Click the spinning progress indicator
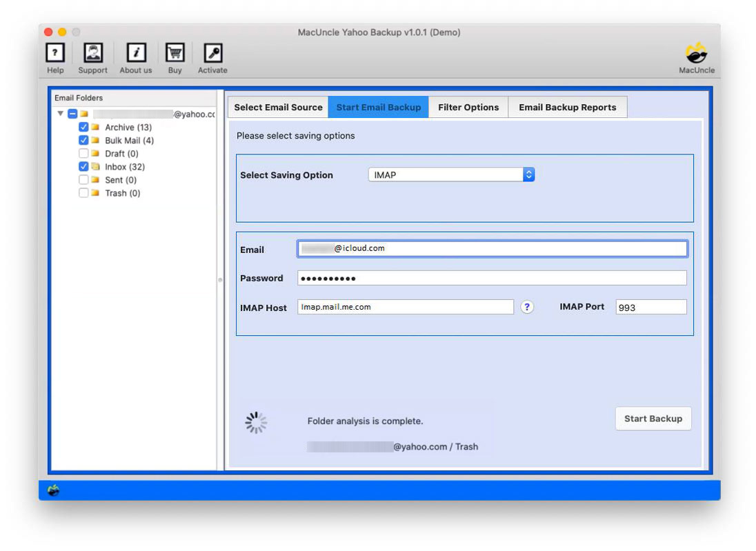756x551 pixels. click(x=256, y=421)
